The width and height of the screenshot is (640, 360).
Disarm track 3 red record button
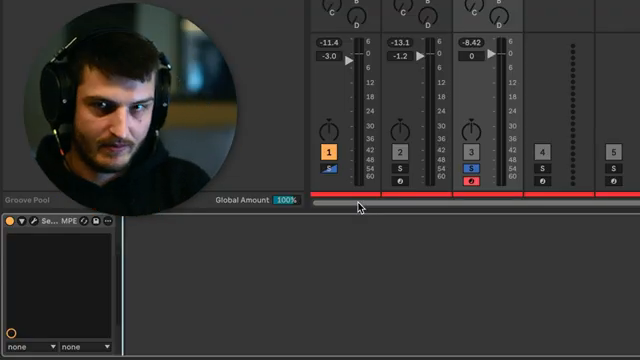pyautogui.click(x=471, y=181)
